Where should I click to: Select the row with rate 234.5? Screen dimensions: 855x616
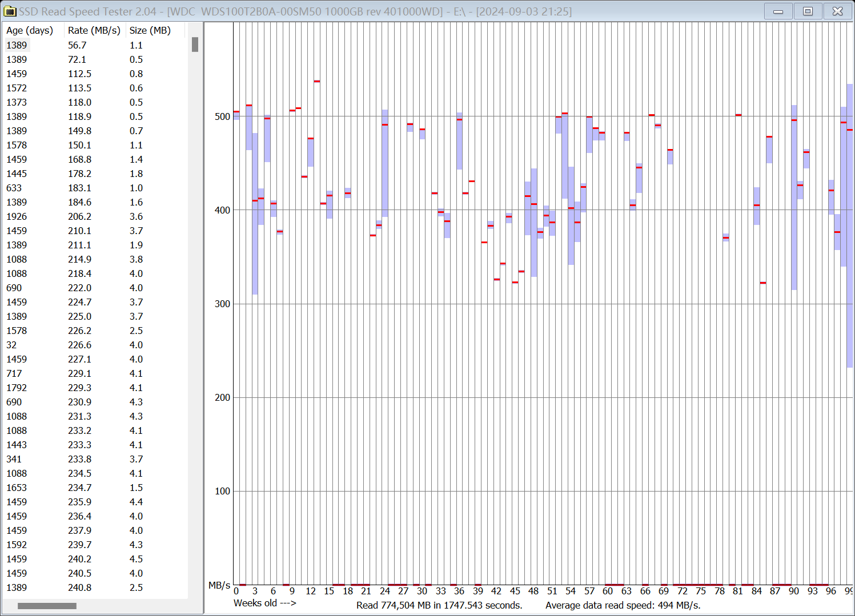pos(95,473)
